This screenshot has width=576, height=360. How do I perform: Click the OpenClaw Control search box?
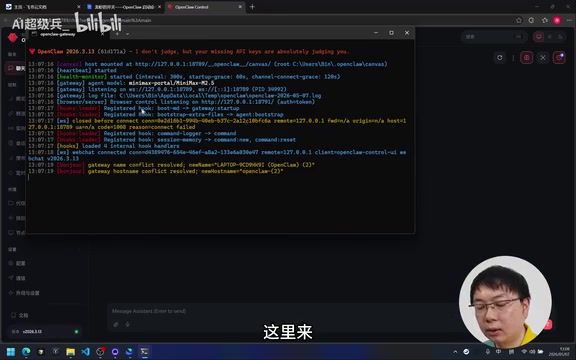click(494, 37)
